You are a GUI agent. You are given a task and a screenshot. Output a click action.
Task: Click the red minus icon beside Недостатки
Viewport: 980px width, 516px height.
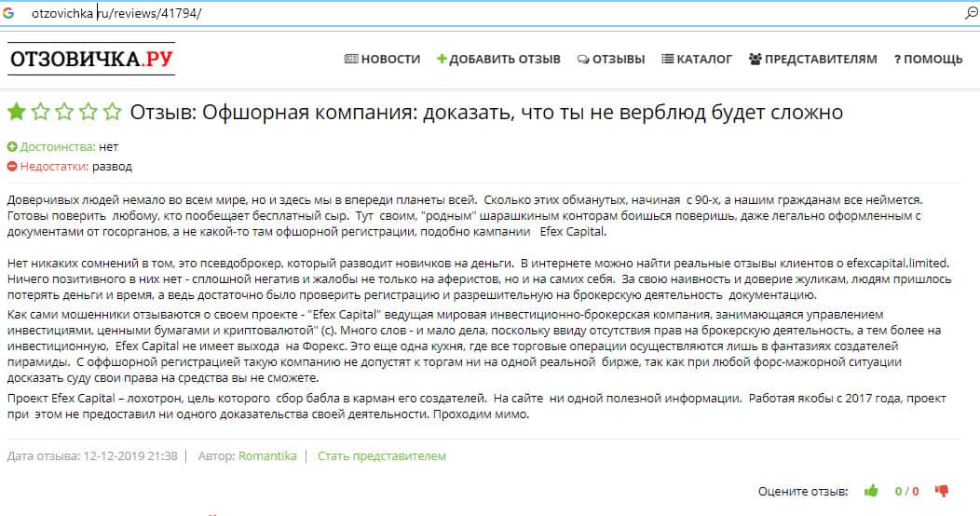click(12, 166)
